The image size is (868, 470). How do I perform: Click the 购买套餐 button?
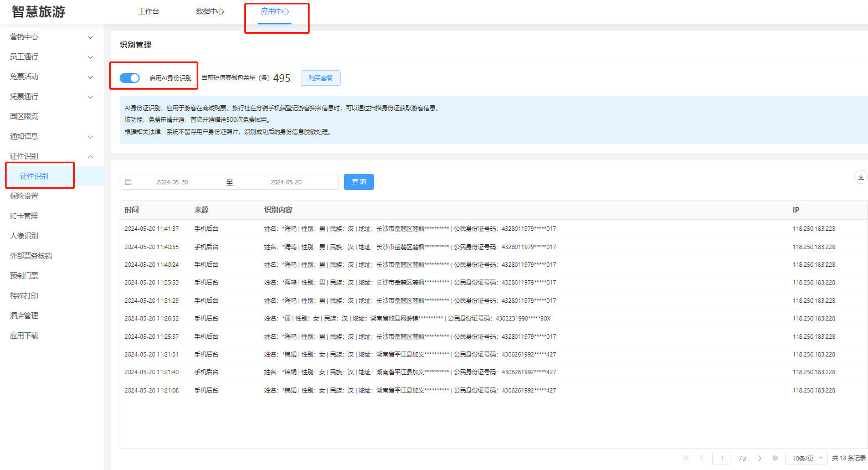point(320,78)
